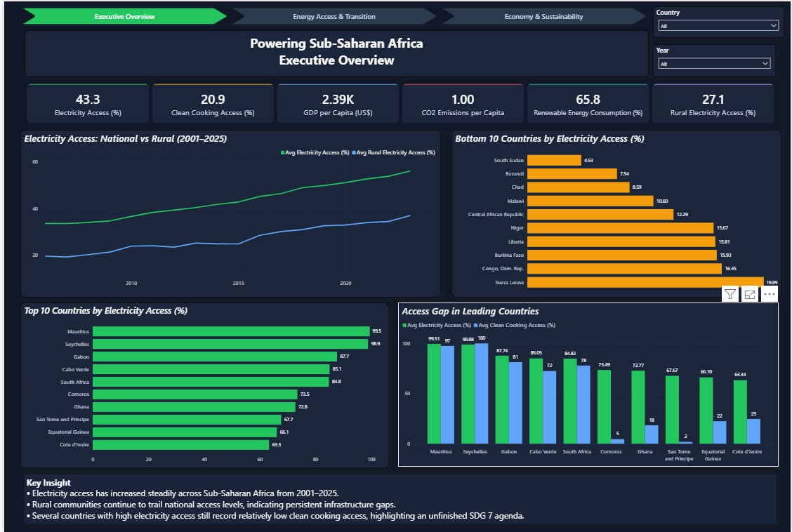Select the Central African Republic bar
The image size is (792, 532).
point(600,215)
